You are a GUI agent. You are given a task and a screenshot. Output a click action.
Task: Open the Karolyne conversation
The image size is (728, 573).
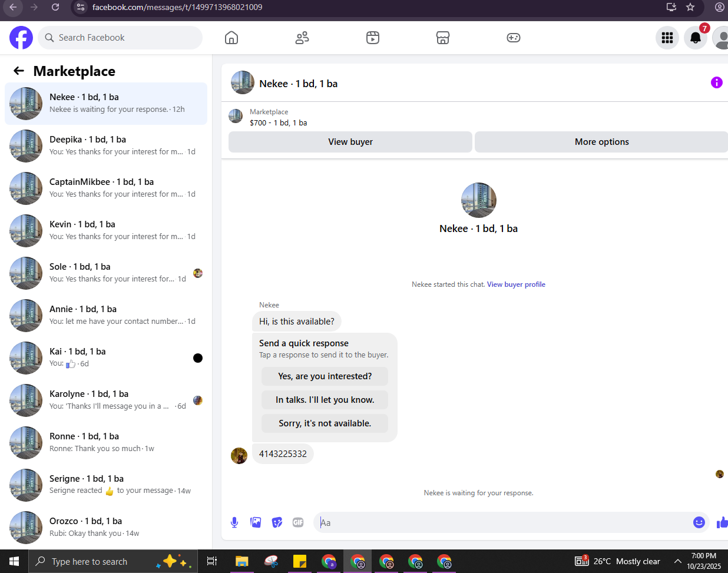(x=106, y=400)
